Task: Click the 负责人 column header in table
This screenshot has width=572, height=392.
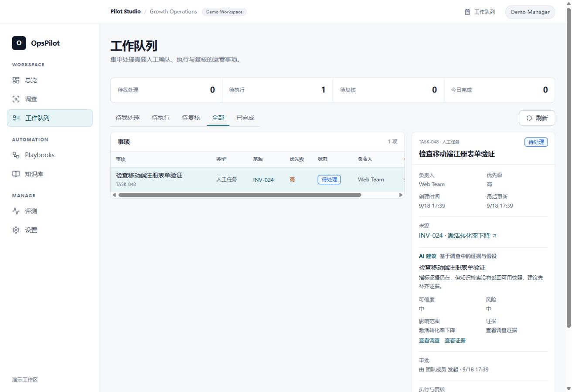Action: pos(365,159)
